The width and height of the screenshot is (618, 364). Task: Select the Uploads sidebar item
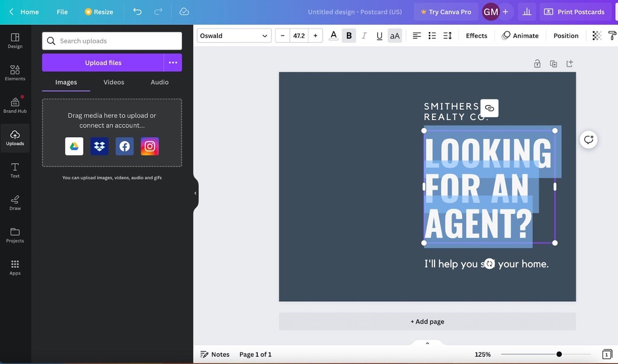pyautogui.click(x=15, y=138)
